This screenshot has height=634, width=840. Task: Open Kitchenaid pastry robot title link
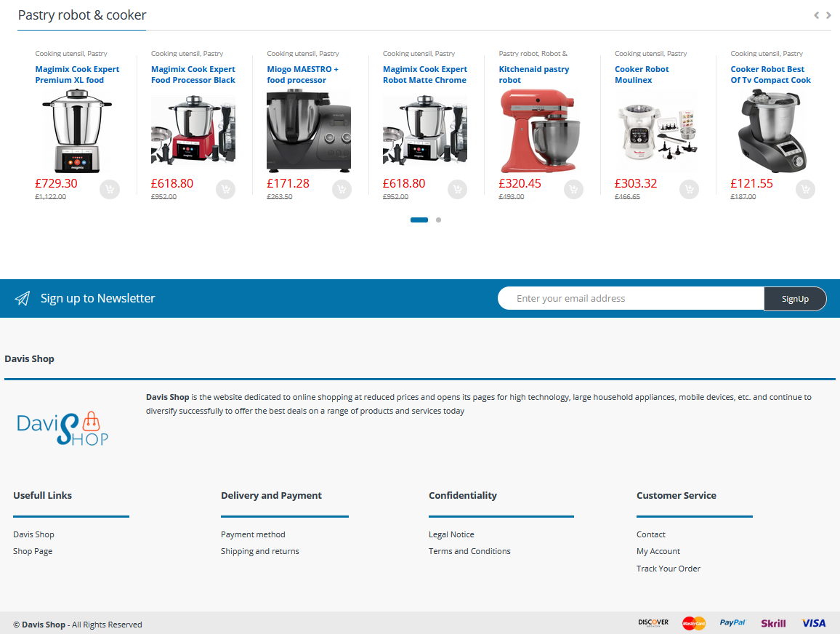coord(533,74)
